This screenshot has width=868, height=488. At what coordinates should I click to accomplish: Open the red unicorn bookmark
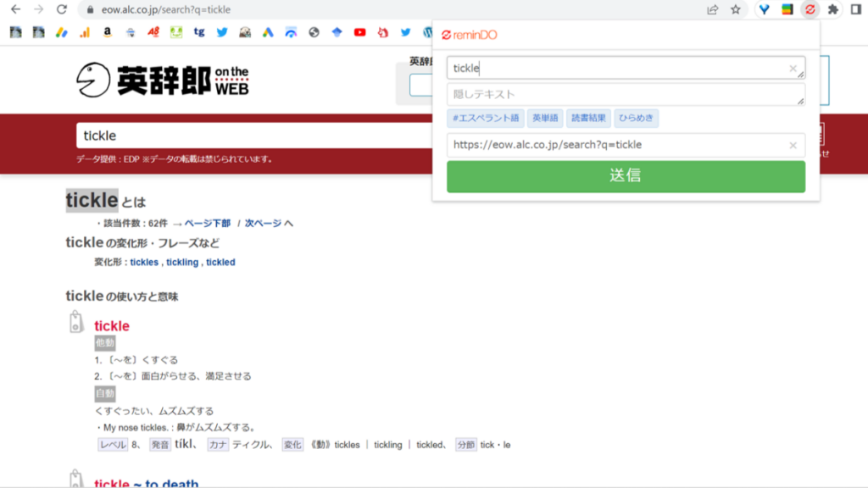(x=382, y=33)
